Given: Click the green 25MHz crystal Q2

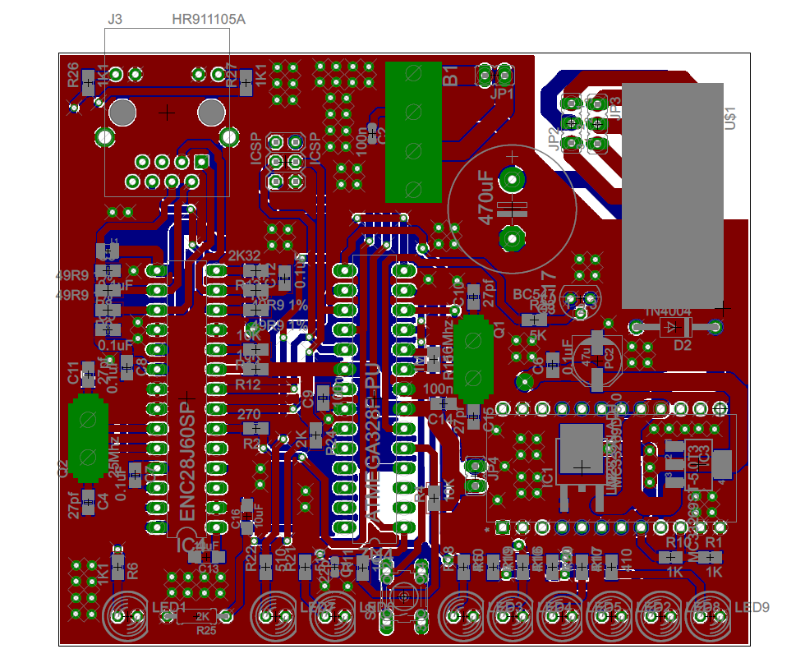Looking at the screenshot, I should 88,437.
